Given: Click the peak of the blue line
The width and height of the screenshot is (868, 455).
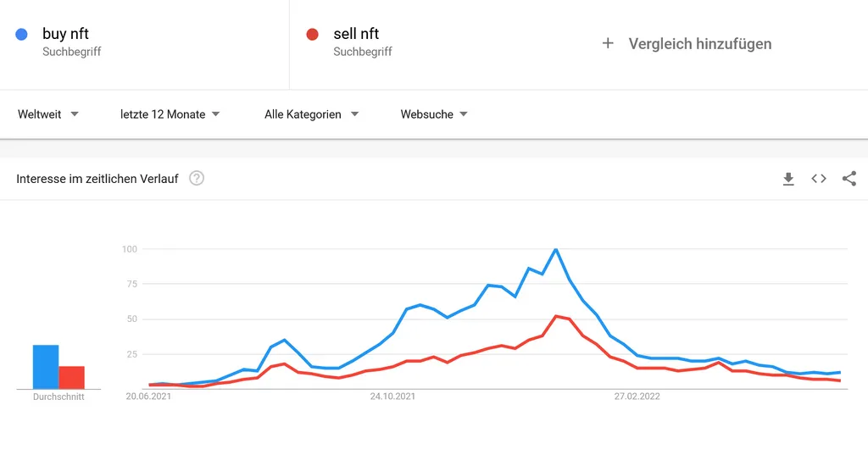Looking at the screenshot, I should coord(556,249).
